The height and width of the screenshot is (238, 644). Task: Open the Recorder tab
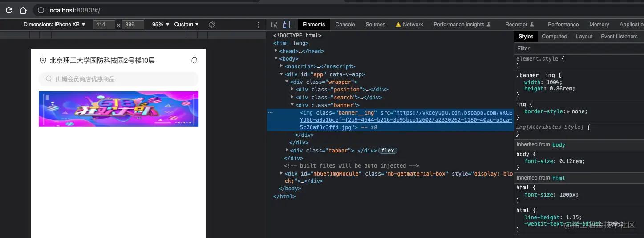pos(519,25)
